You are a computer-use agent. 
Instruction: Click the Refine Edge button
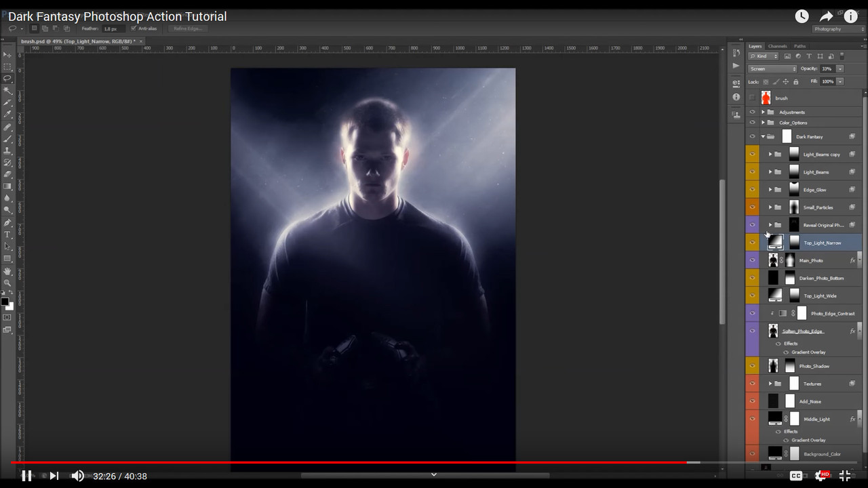tap(187, 28)
